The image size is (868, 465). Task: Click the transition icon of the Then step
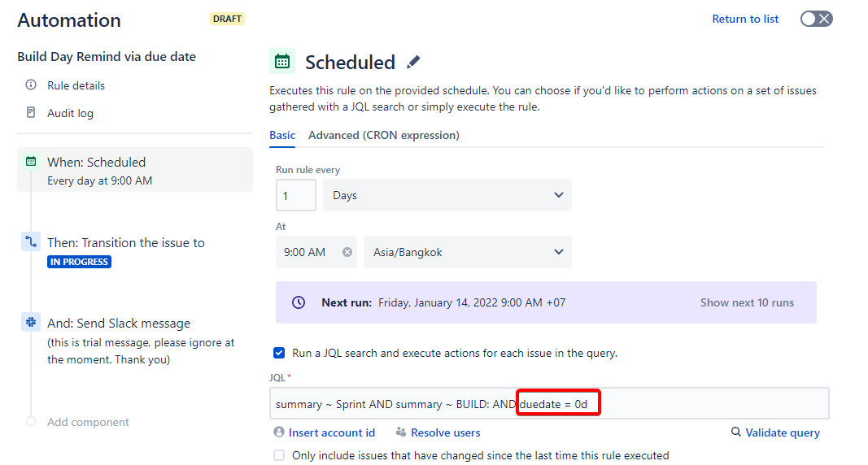[x=31, y=241]
